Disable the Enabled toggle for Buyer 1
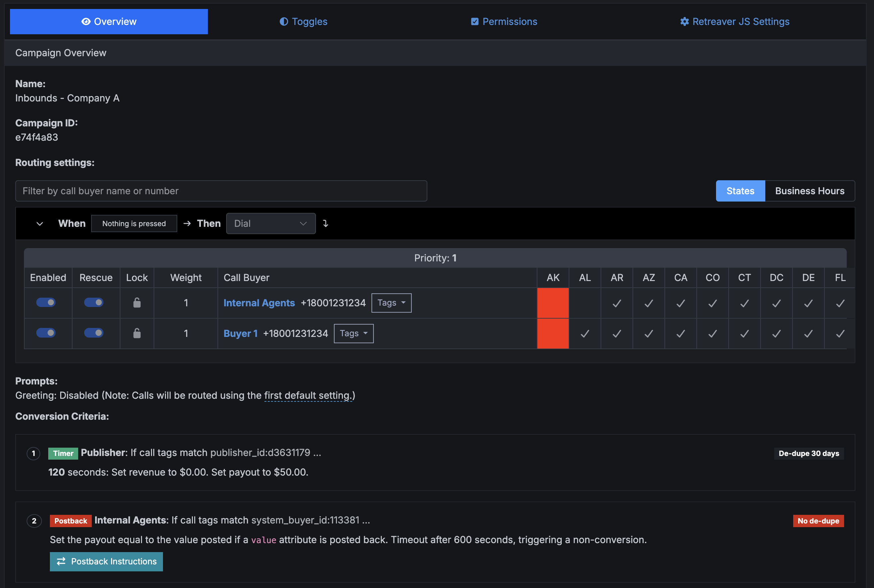The height and width of the screenshot is (588, 874). coord(46,333)
